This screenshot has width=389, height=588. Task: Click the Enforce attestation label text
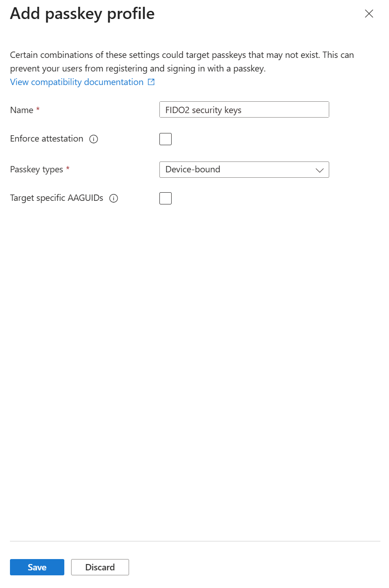coord(47,139)
